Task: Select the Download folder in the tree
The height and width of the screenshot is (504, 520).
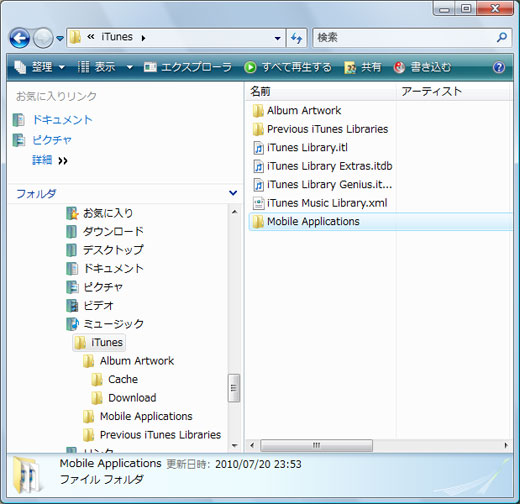Action: point(124,398)
